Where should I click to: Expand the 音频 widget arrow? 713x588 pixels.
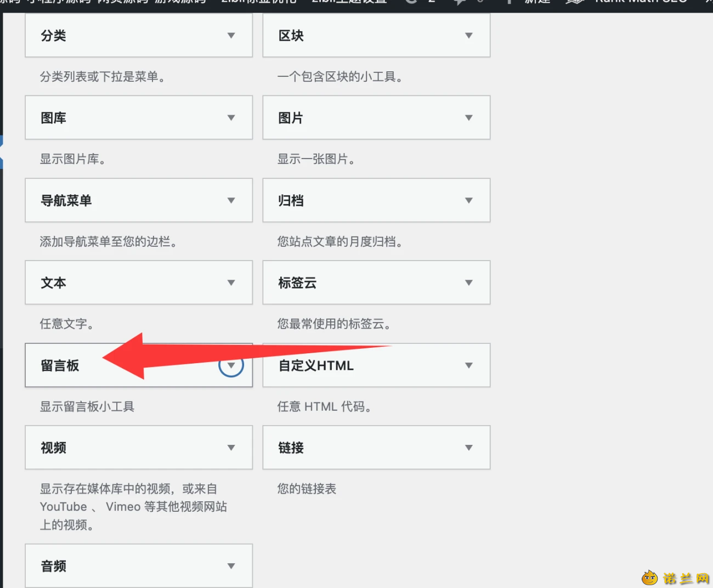point(231,566)
